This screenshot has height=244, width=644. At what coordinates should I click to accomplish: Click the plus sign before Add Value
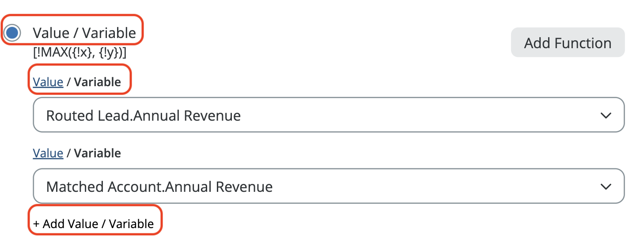(36, 224)
